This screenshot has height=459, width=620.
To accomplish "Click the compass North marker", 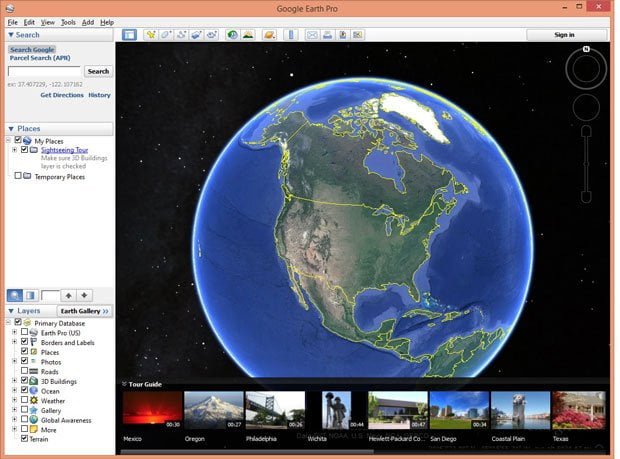I will click(586, 49).
